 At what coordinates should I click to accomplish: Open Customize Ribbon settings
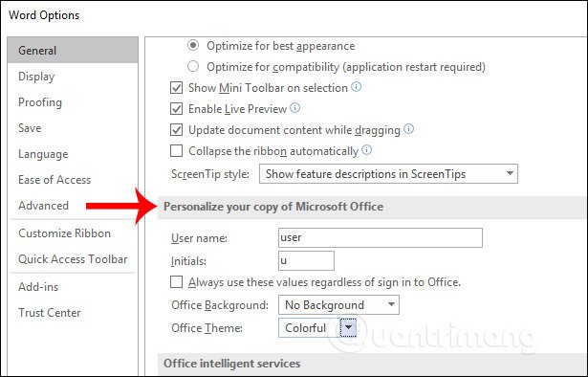click(64, 233)
